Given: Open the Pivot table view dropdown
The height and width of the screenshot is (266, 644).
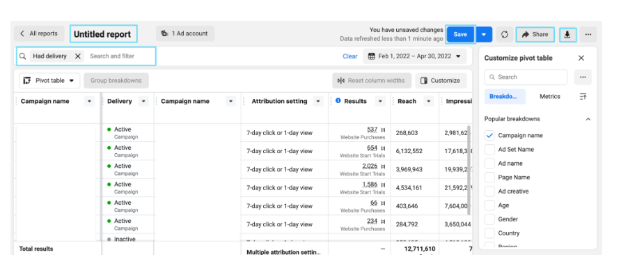Looking at the screenshot, I should point(49,81).
